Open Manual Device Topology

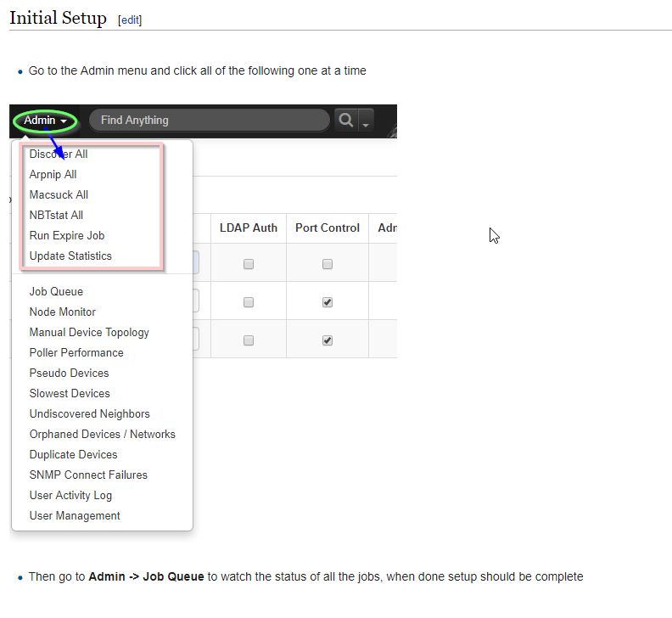pyautogui.click(x=89, y=333)
